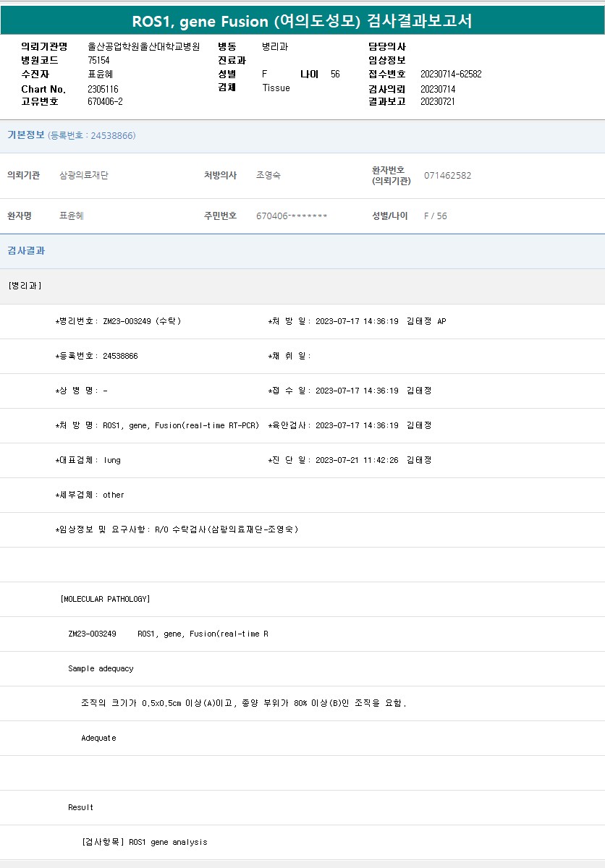Click the [병리과] department label
Image resolution: width=605 pixels, height=868 pixels.
tap(25, 286)
